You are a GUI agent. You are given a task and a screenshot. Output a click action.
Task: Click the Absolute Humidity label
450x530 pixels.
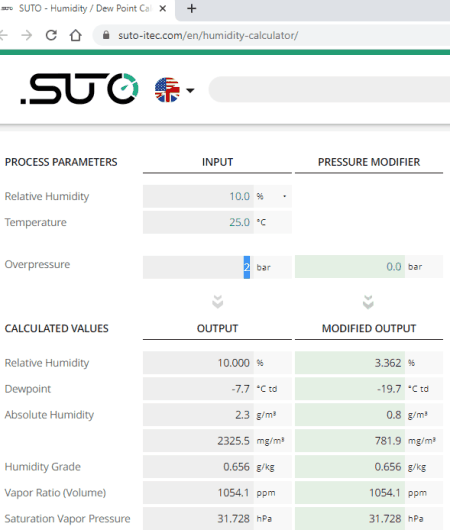click(x=49, y=415)
